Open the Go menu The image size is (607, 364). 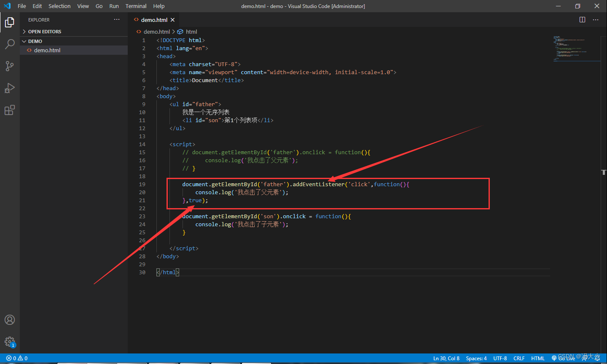point(99,6)
